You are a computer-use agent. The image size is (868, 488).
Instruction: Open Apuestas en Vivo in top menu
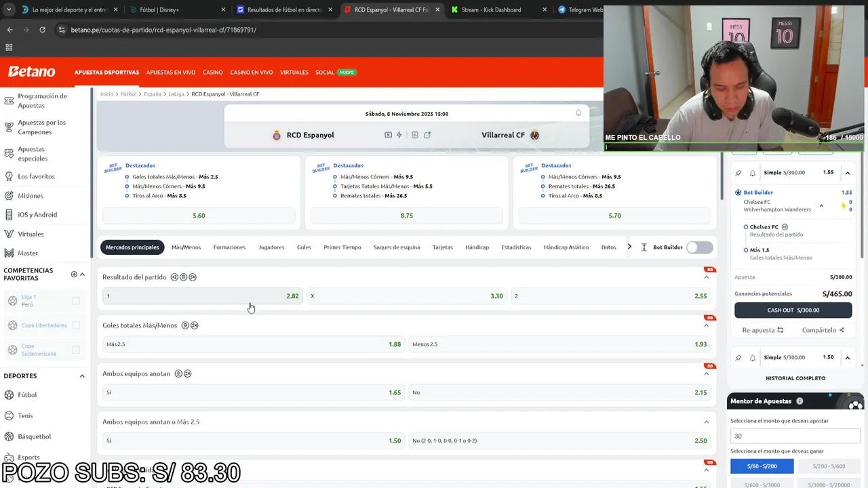pos(171,73)
